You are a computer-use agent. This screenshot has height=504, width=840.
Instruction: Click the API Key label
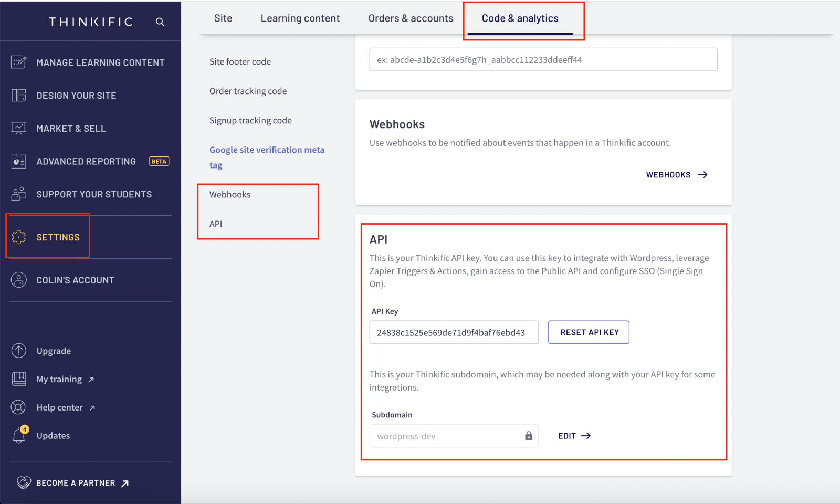(385, 311)
